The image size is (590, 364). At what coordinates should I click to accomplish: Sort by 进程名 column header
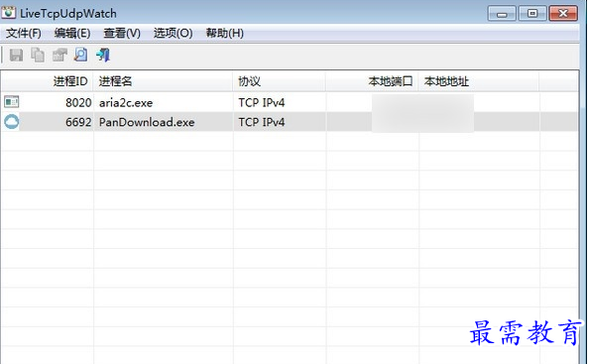tap(163, 81)
